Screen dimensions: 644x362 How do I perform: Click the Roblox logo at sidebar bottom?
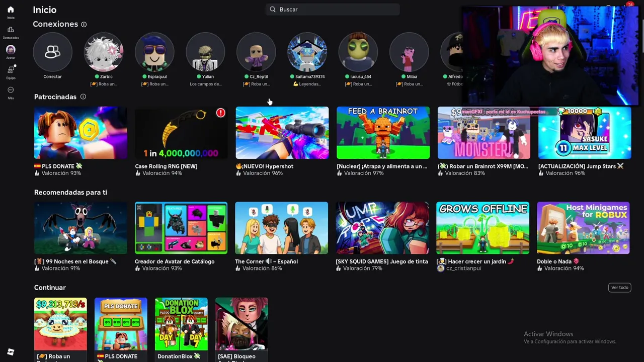[x=11, y=352]
